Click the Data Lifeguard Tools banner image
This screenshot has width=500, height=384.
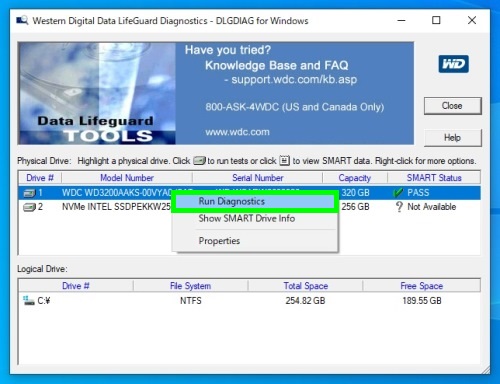(97, 93)
